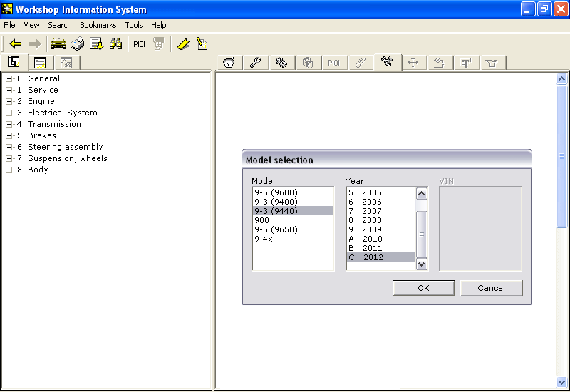Expand the 3. Electrical System node

[9, 113]
